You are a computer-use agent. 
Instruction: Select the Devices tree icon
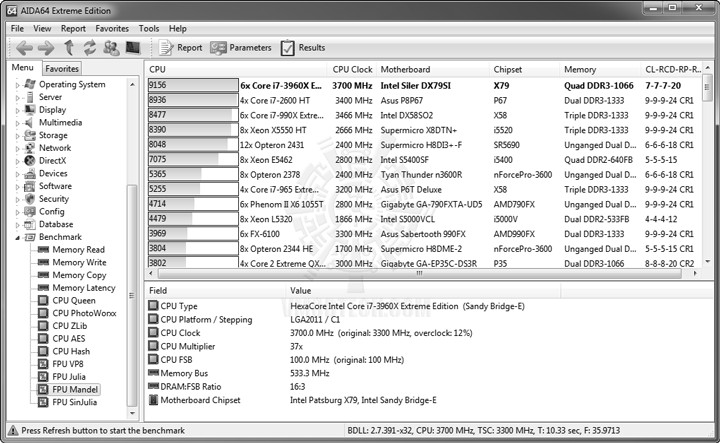30,174
